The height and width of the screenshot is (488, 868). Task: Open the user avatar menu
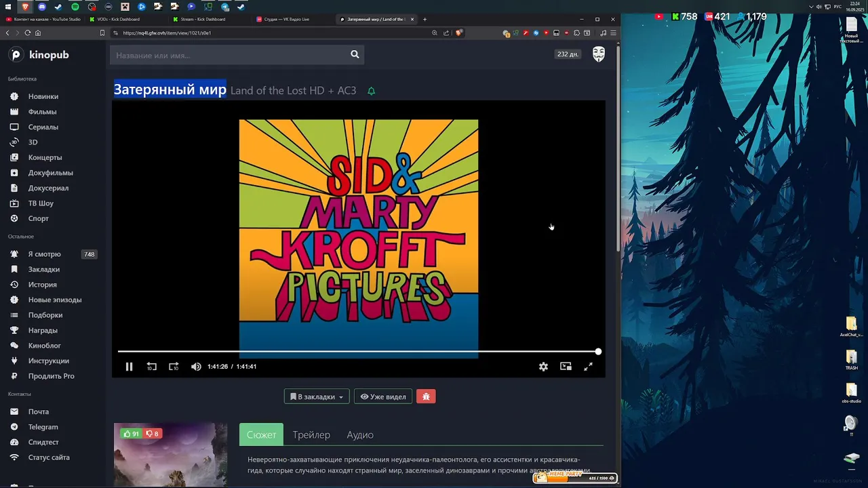[x=599, y=54]
